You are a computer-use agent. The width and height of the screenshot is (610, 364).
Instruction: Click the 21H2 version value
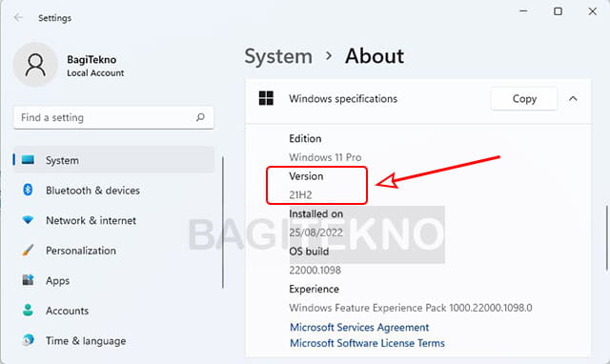pos(301,194)
